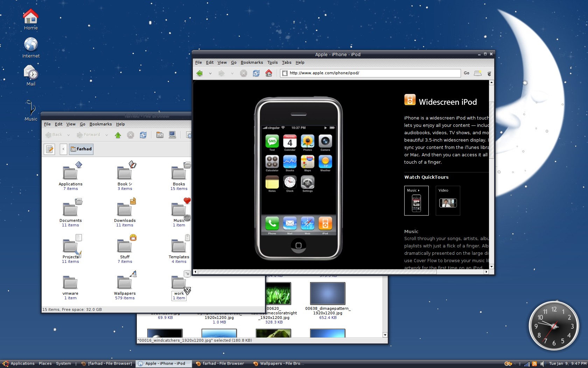The width and height of the screenshot is (588, 368).
Task: Click the browser URL address field
Action: (x=370, y=73)
